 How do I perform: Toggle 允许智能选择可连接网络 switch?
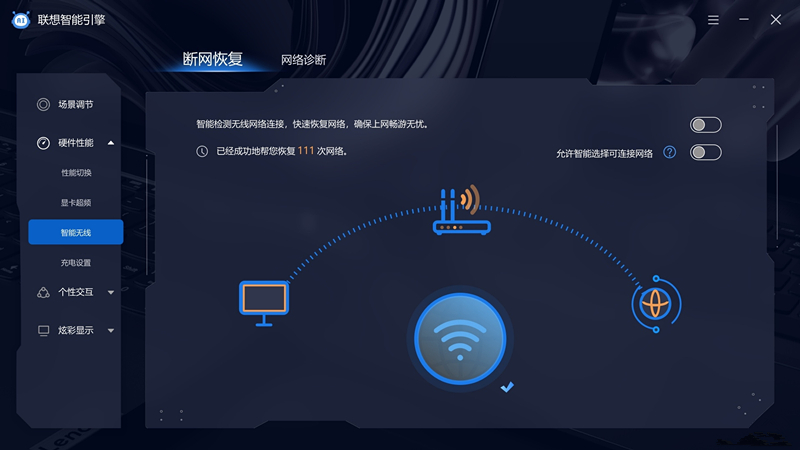[x=706, y=153]
